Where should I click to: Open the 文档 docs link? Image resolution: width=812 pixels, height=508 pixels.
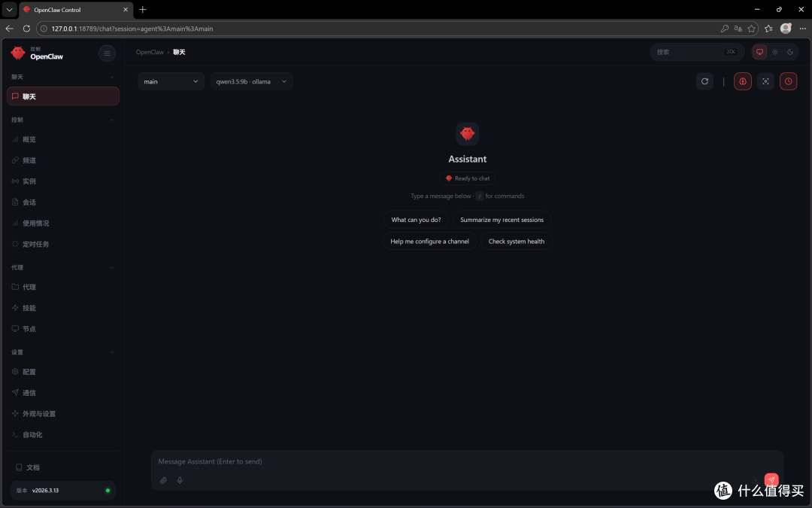63,467
